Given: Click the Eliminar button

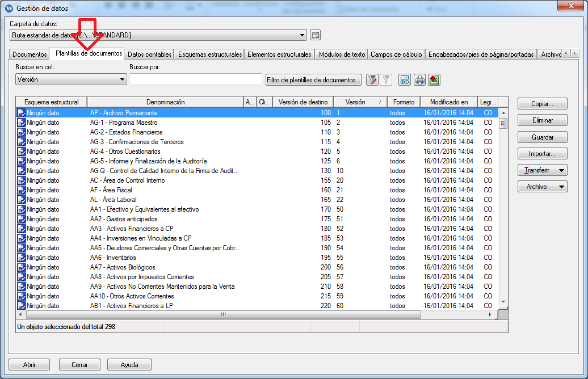Looking at the screenshot, I should 542,120.
